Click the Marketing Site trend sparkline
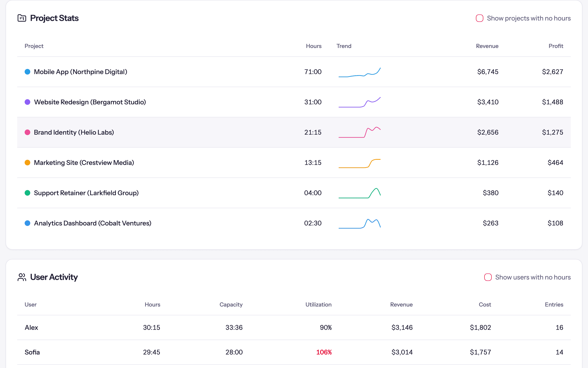 pos(360,163)
